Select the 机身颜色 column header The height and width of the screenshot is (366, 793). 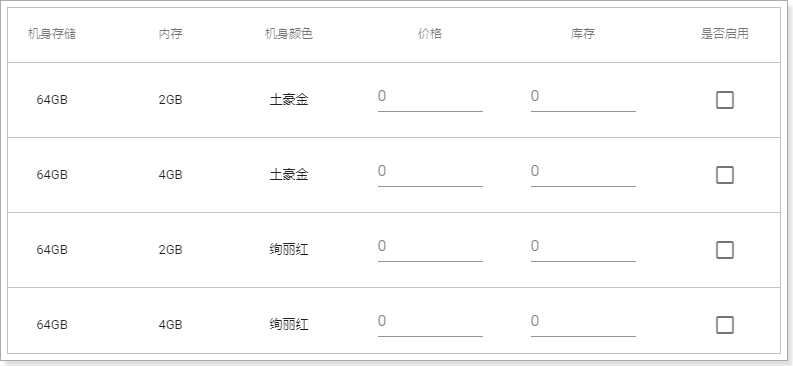(x=289, y=34)
